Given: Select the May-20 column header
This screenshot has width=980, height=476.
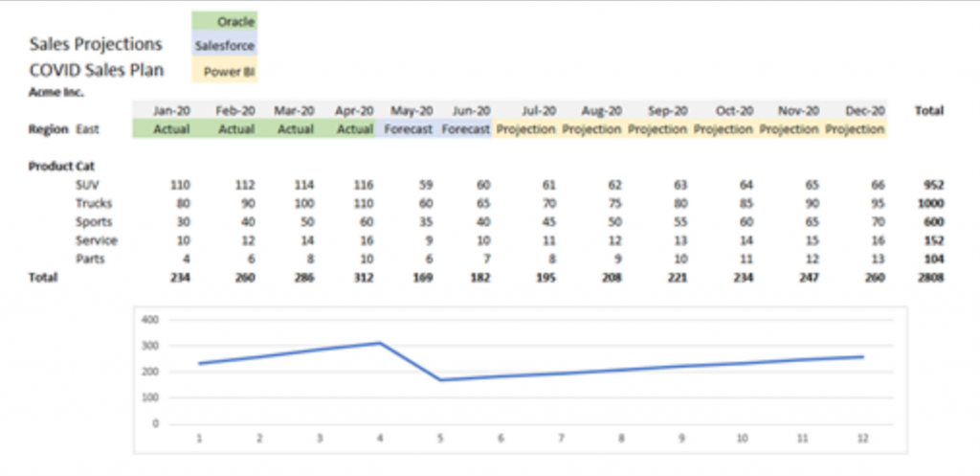Looking at the screenshot, I should point(412,111).
